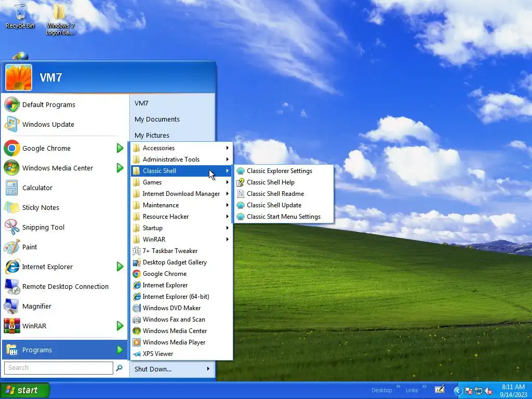Open the VM7 user folder link
The image size is (532, 399).
172,103
